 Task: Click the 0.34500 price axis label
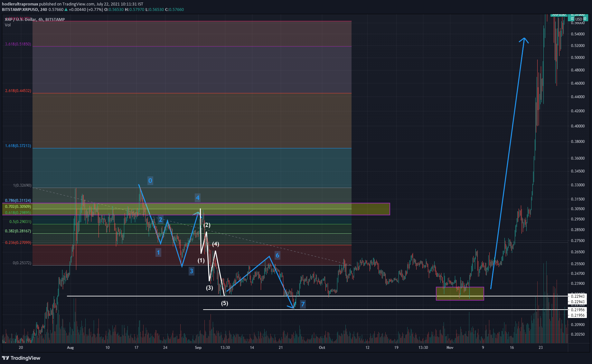(x=578, y=171)
